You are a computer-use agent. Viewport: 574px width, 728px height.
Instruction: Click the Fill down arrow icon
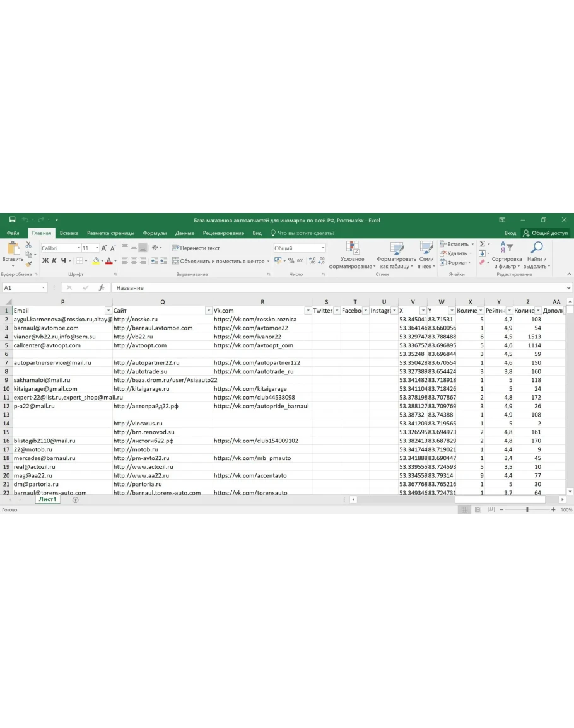pyautogui.click(x=482, y=253)
